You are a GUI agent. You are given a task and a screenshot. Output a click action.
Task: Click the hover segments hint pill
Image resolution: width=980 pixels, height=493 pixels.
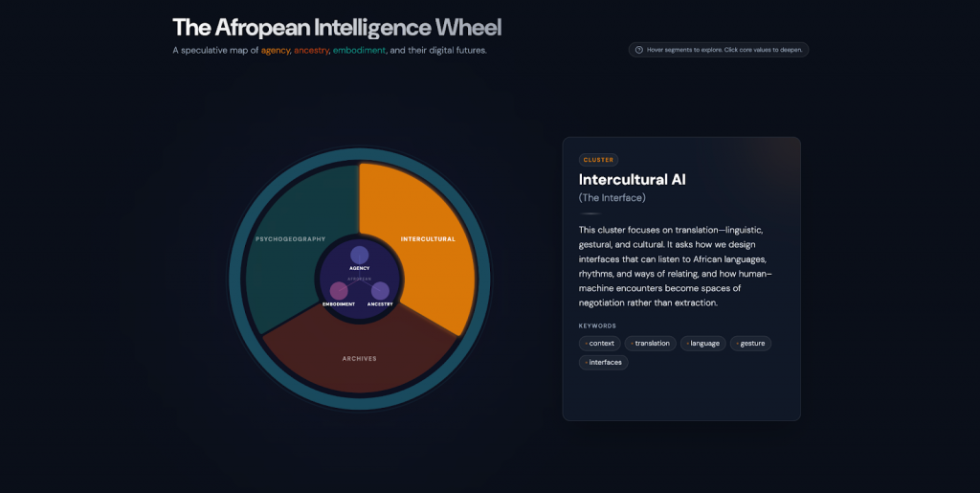coord(719,50)
